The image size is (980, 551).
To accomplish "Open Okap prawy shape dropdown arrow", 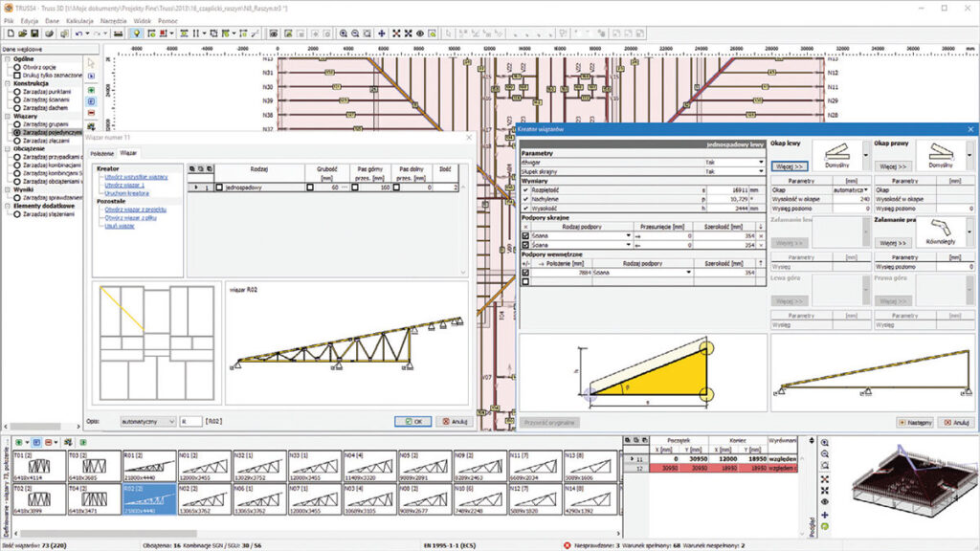I will (x=969, y=154).
